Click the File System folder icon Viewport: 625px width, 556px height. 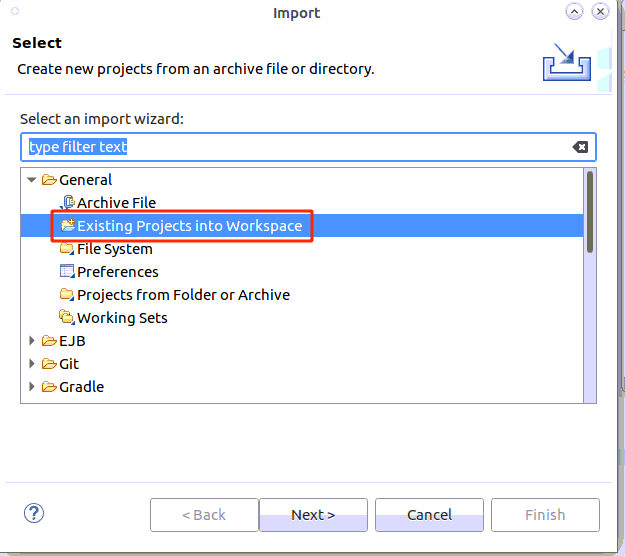pyautogui.click(x=67, y=249)
